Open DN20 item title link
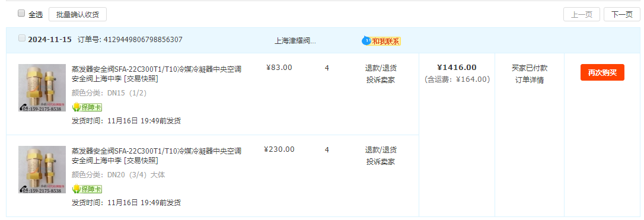The image size is (644, 220). click(157, 155)
